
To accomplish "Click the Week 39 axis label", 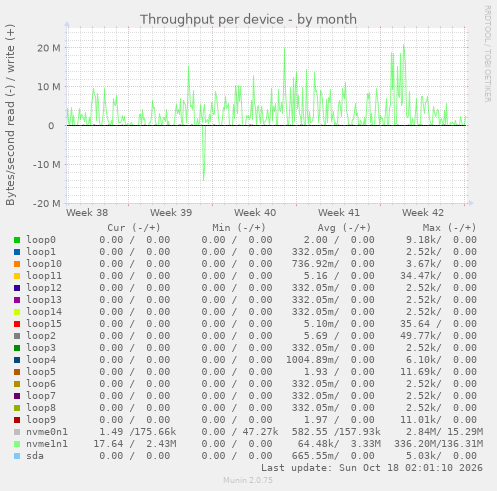I will pyautogui.click(x=171, y=213).
